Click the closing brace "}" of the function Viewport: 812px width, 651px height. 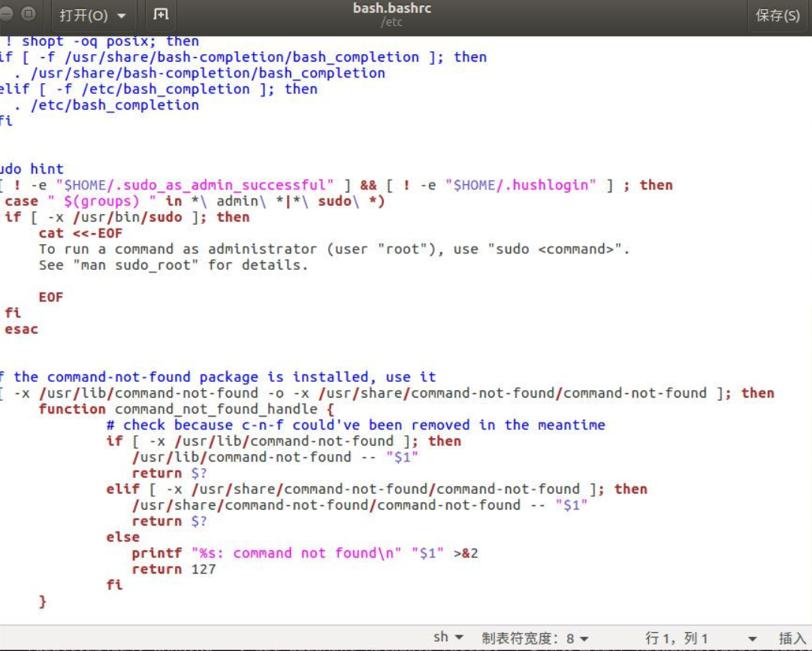tap(43, 601)
